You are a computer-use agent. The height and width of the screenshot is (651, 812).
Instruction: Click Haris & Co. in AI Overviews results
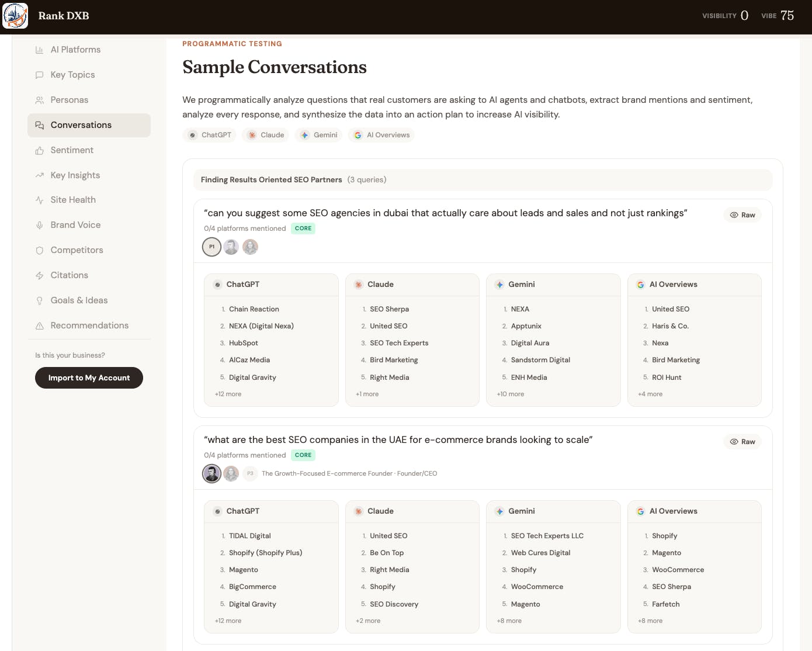point(670,326)
